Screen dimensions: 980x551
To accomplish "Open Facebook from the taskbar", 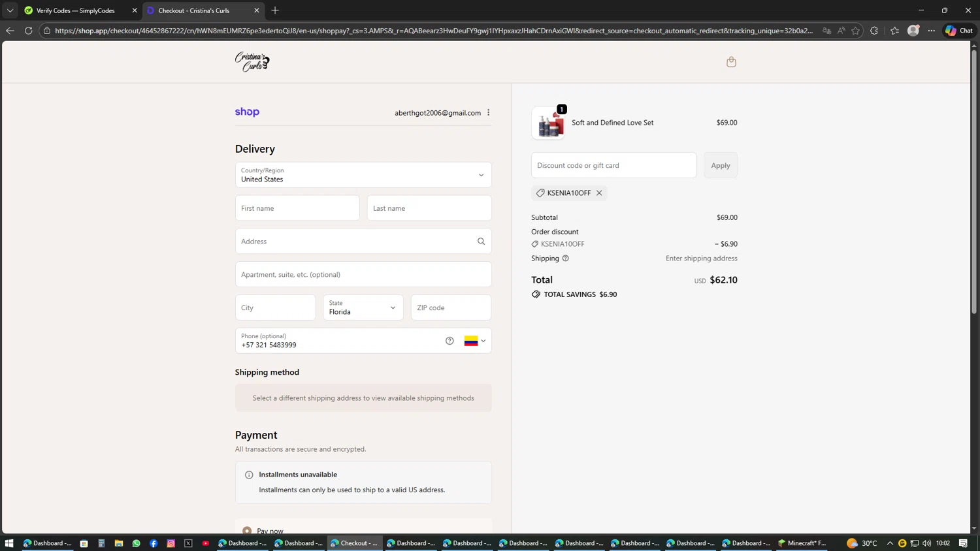I will 154,543.
